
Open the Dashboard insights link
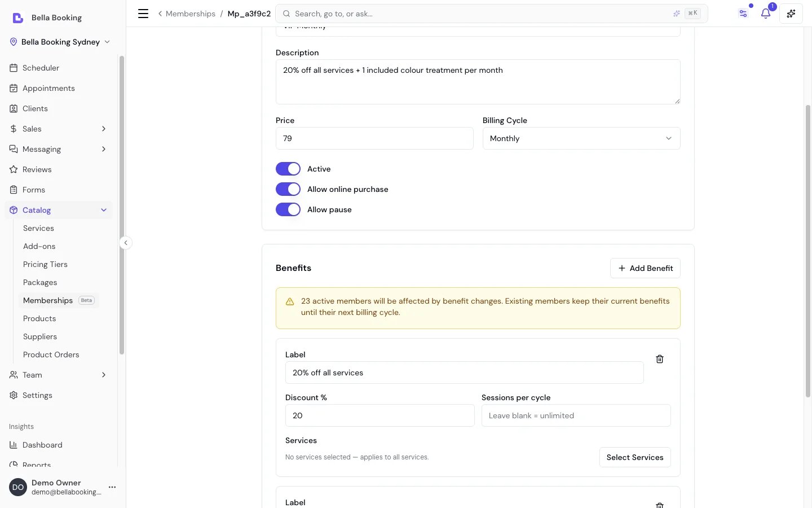coord(42,445)
